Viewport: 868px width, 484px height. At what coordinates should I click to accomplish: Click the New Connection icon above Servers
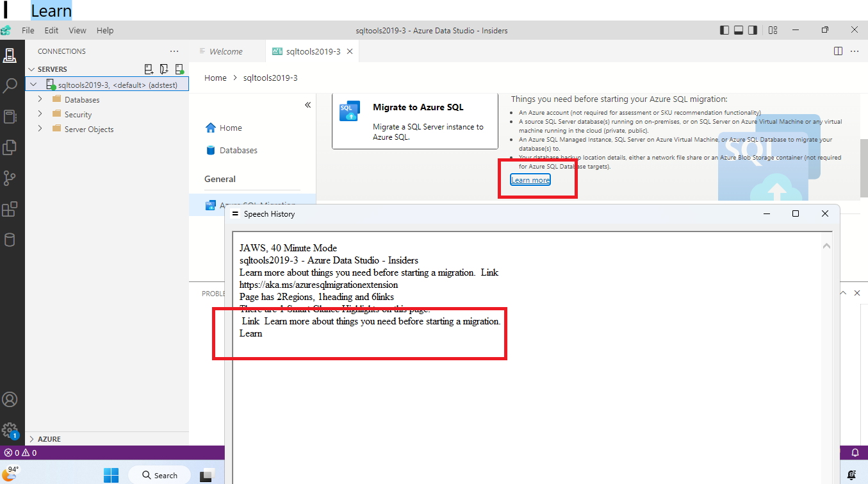[x=148, y=69]
